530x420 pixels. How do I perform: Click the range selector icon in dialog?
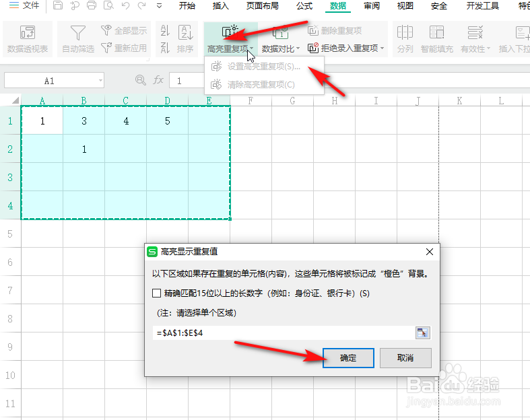pos(422,332)
